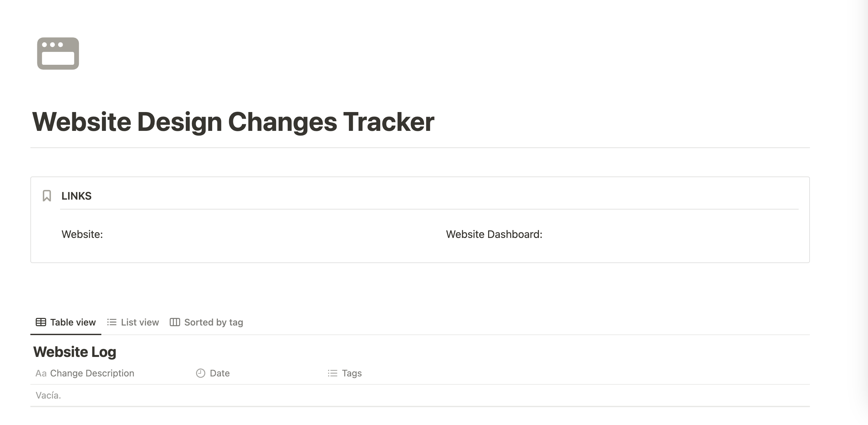Image resolution: width=868 pixels, height=425 pixels.
Task: Switch to the Table view tab label
Action: pos(73,322)
